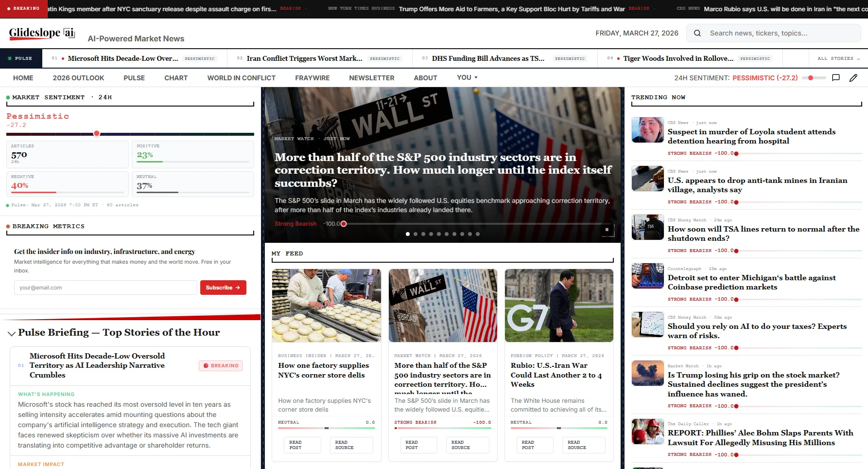Open Trump losing grip stock market headline

[753, 384]
